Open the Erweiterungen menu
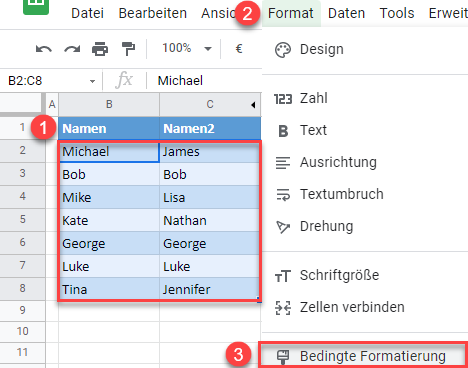 tap(448, 13)
